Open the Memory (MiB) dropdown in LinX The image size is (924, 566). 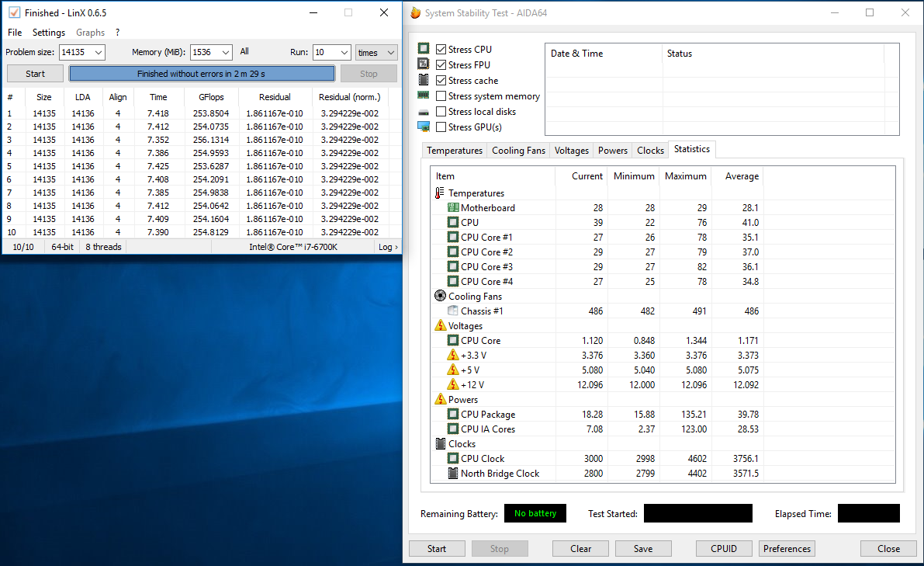tap(226, 53)
